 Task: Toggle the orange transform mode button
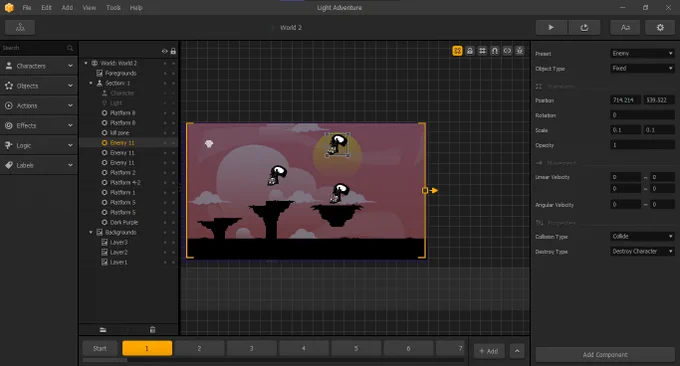(x=457, y=51)
